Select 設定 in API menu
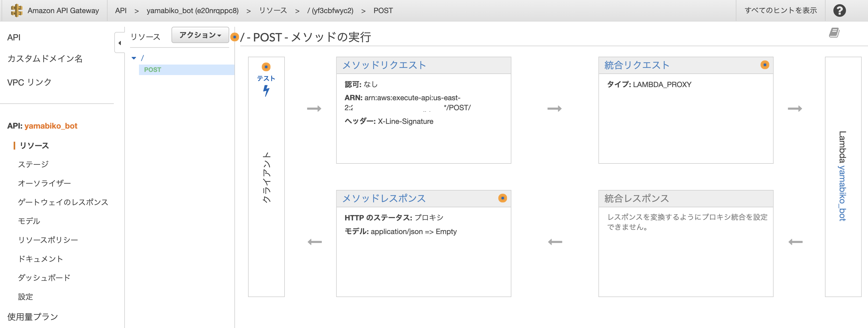 point(25,297)
